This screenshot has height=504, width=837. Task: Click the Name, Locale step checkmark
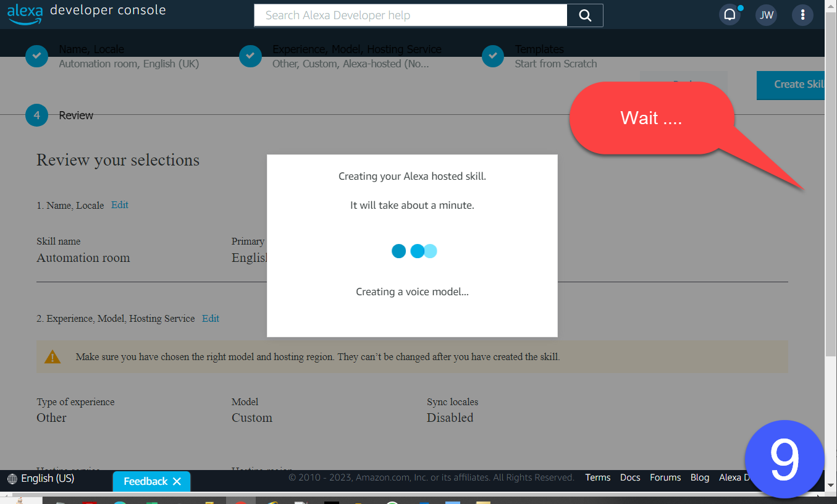(x=36, y=56)
